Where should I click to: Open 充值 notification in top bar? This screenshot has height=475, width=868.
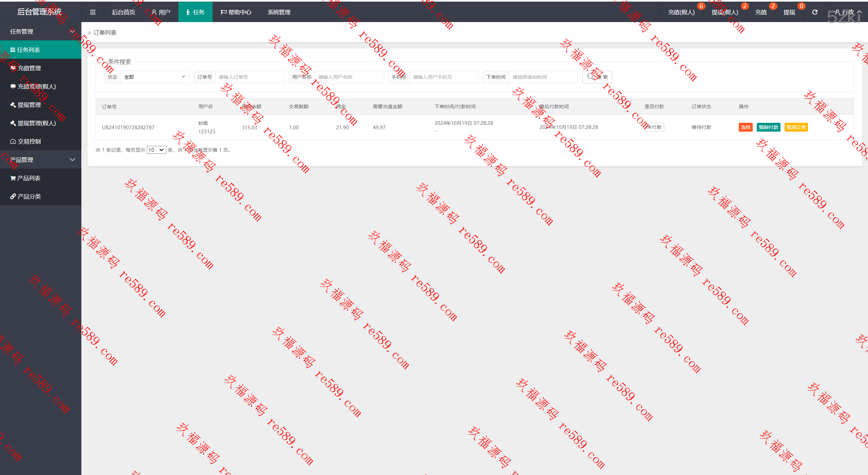(x=761, y=12)
